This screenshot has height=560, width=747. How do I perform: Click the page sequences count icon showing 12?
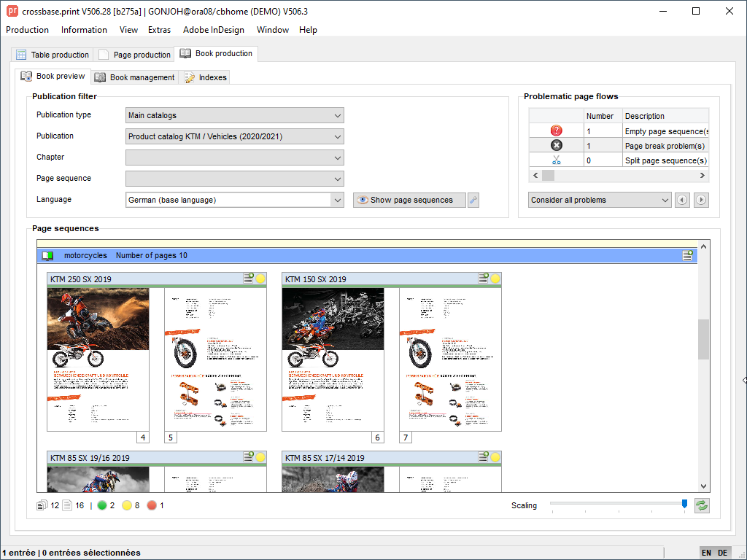42,505
